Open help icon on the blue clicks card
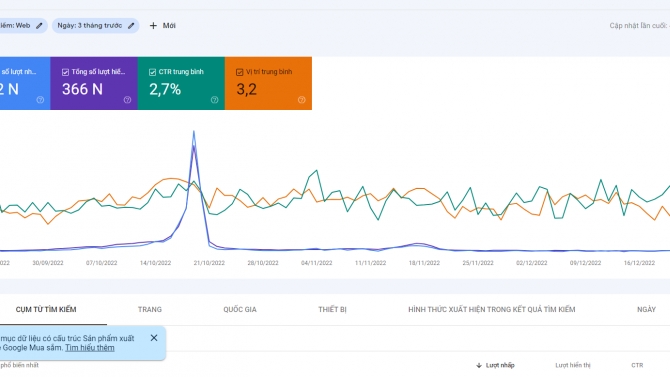The width and height of the screenshot is (670, 377). [x=40, y=100]
